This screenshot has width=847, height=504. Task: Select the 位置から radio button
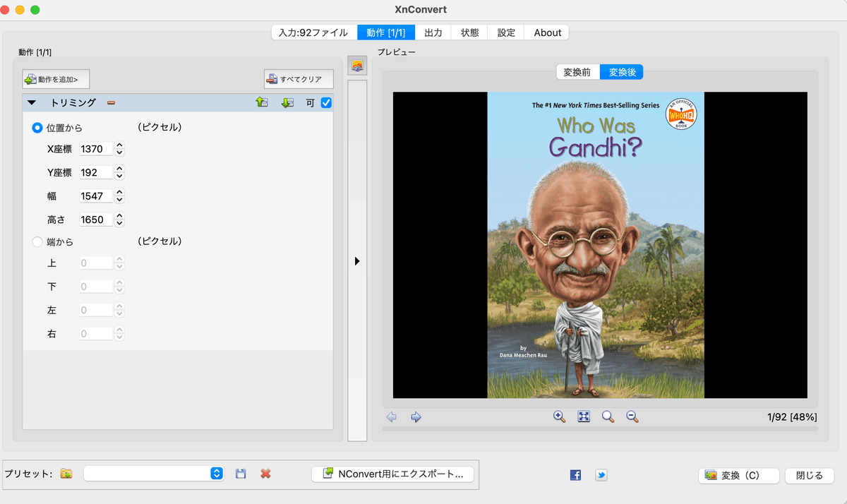(x=37, y=128)
